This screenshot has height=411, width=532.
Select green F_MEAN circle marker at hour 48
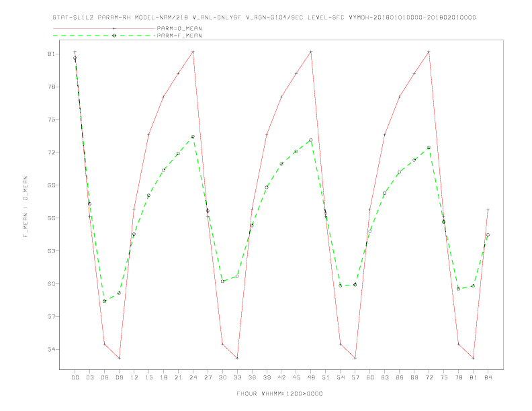pyautogui.click(x=311, y=140)
